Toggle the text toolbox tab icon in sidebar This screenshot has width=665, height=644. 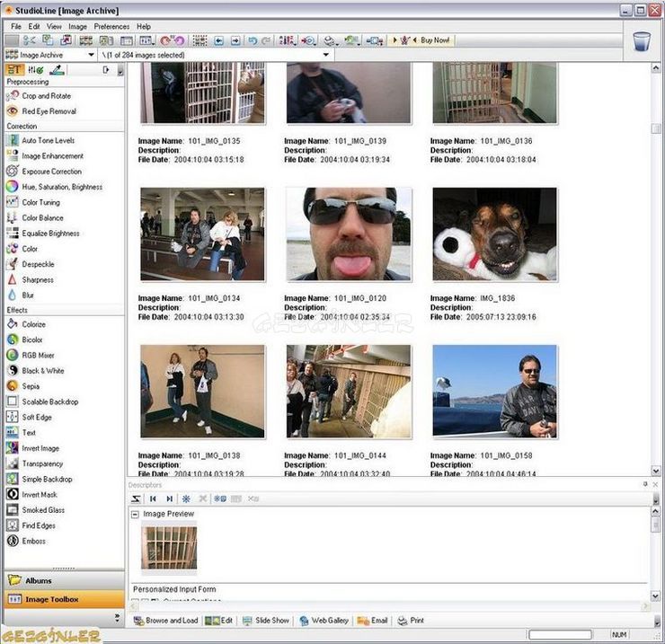click(x=14, y=69)
